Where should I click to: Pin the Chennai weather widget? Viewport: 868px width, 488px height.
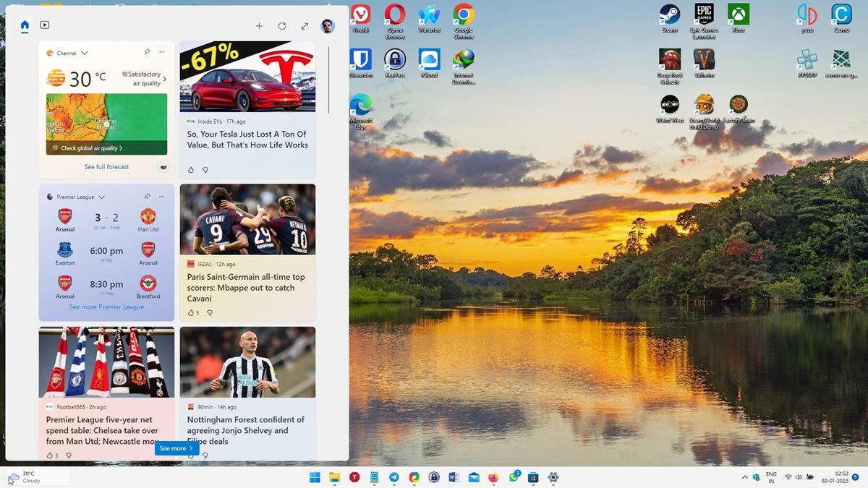pyautogui.click(x=148, y=53)
